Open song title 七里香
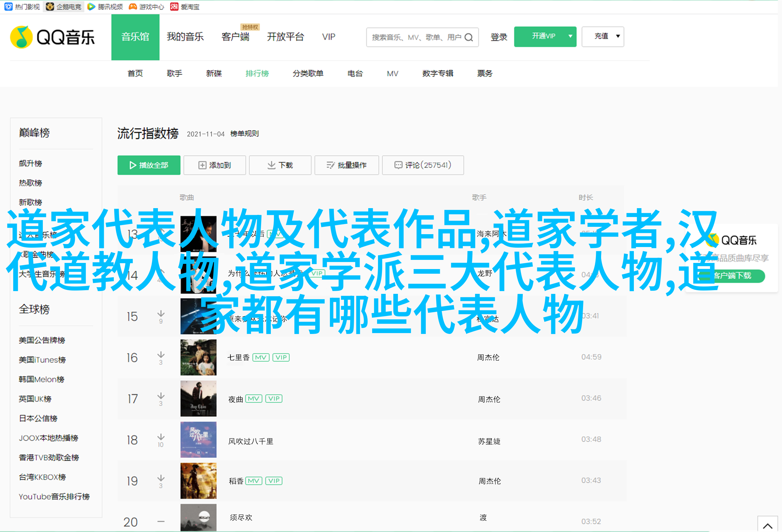The image size is (782, 532). 238,358
